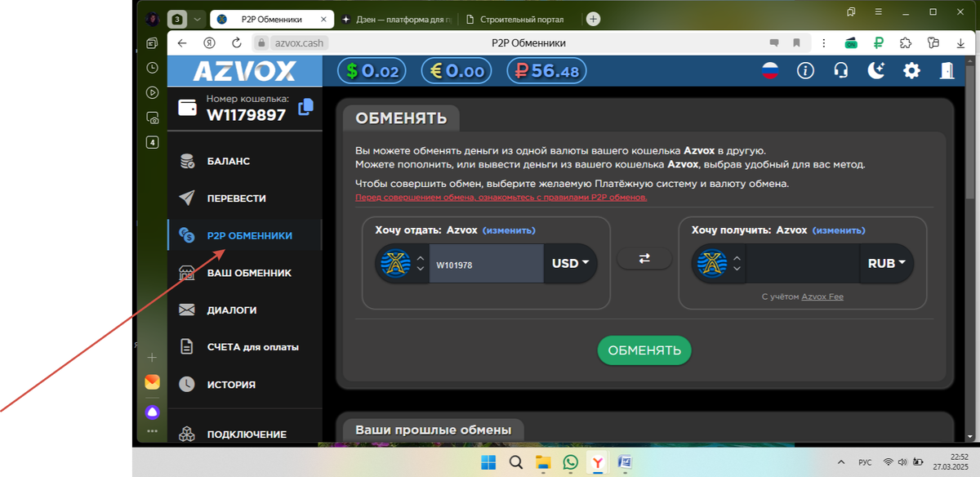Click stepper arrows beside receive field logo

click(737, 264)
